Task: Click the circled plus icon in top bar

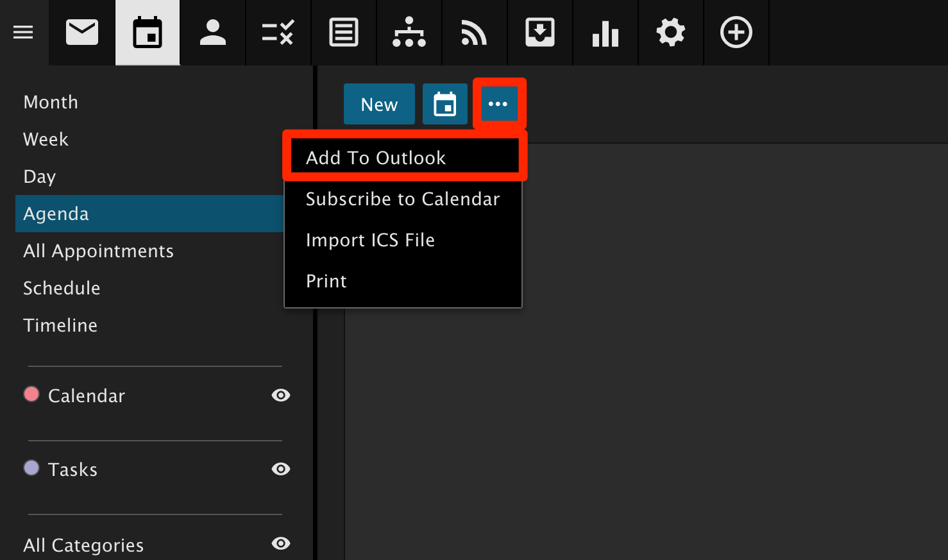Action: tap(736, 33)
